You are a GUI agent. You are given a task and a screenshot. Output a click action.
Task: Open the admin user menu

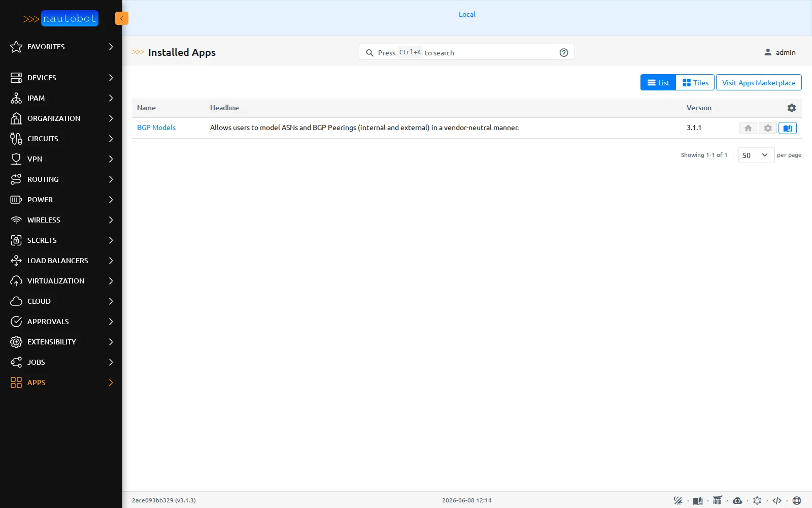click(780, 52)
